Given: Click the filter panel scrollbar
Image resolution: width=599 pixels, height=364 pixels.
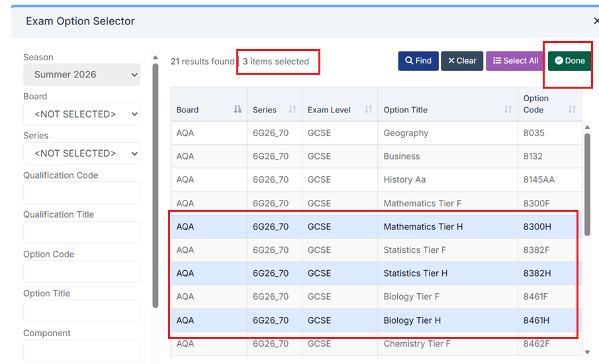Looking at the screenshot, I should coord(156,185).
